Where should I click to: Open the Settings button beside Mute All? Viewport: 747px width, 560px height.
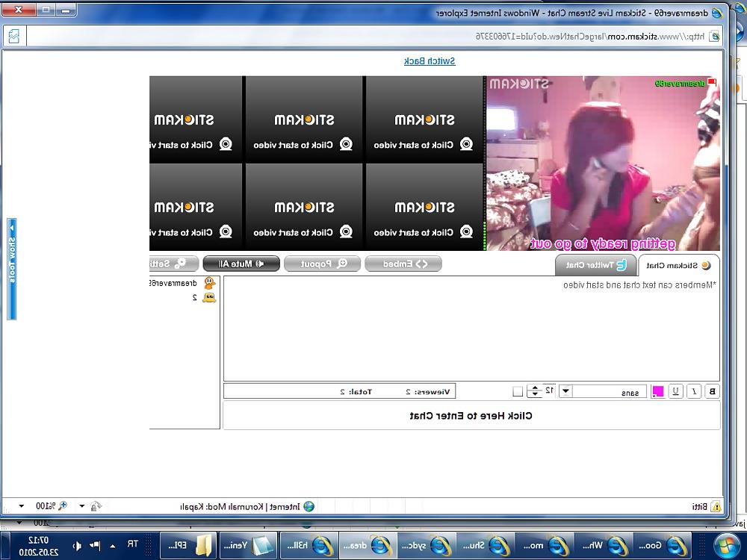(x=173, y=264)
